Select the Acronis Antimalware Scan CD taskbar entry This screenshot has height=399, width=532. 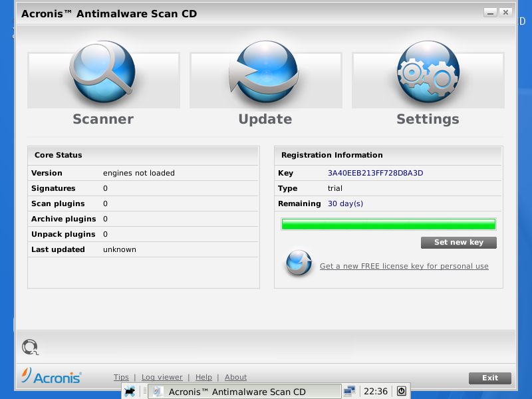244,392
